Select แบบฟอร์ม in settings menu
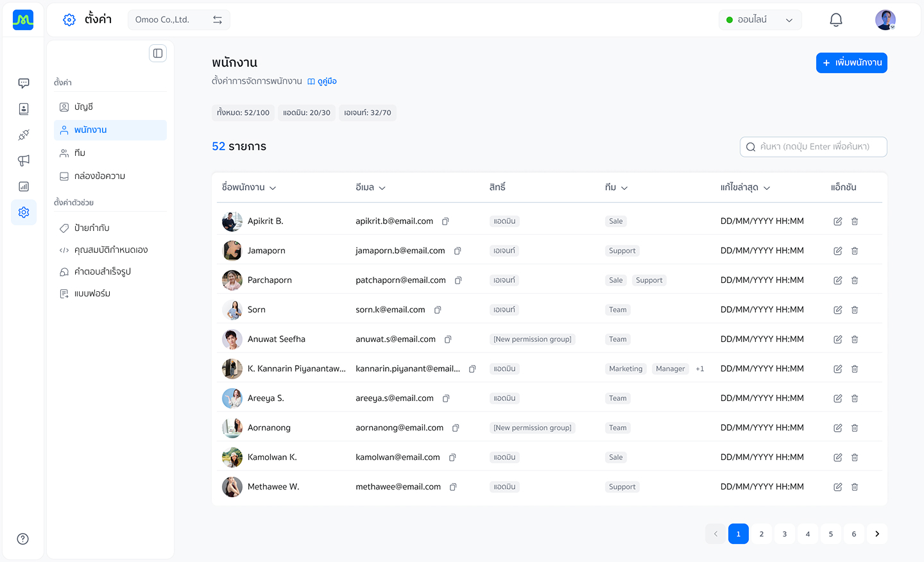This screenshot has height=562, width=924. tap(110, 294)
